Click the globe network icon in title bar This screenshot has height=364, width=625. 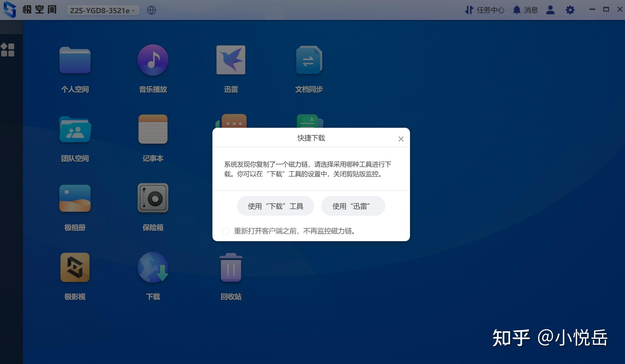(x=152, y=10)
